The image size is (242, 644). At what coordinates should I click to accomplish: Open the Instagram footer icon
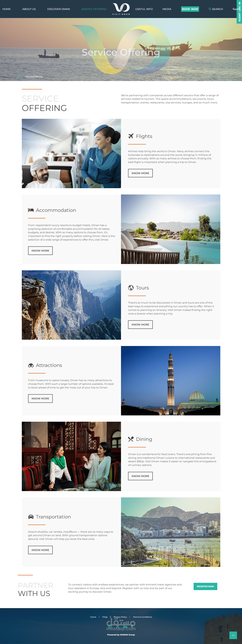[x=110, y=626]
